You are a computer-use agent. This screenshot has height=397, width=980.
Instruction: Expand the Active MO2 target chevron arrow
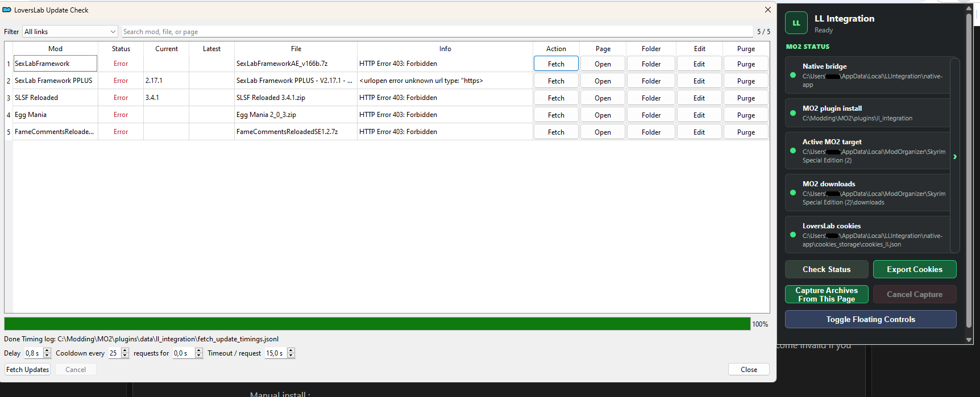click(955, 156)
